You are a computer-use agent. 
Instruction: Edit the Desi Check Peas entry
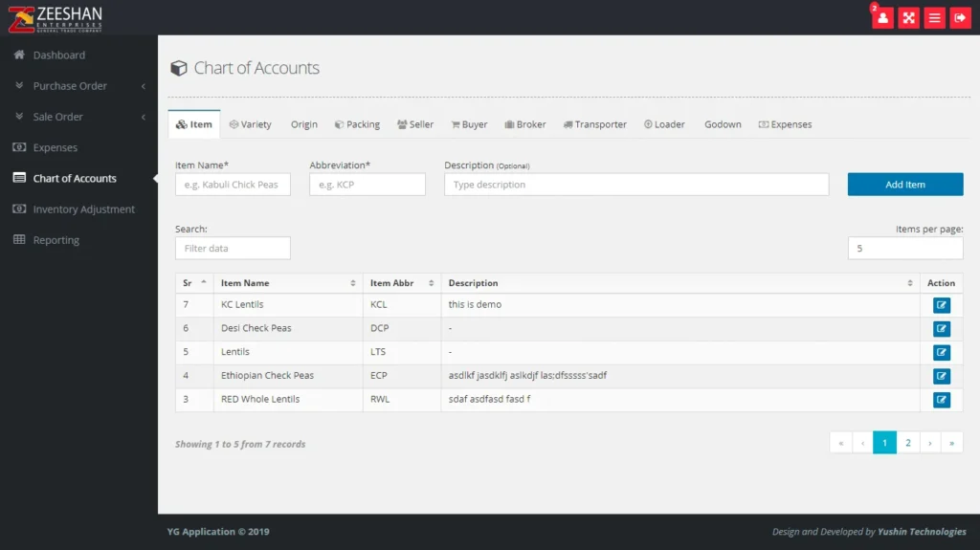pyautogui.click(x=941, y=329)
